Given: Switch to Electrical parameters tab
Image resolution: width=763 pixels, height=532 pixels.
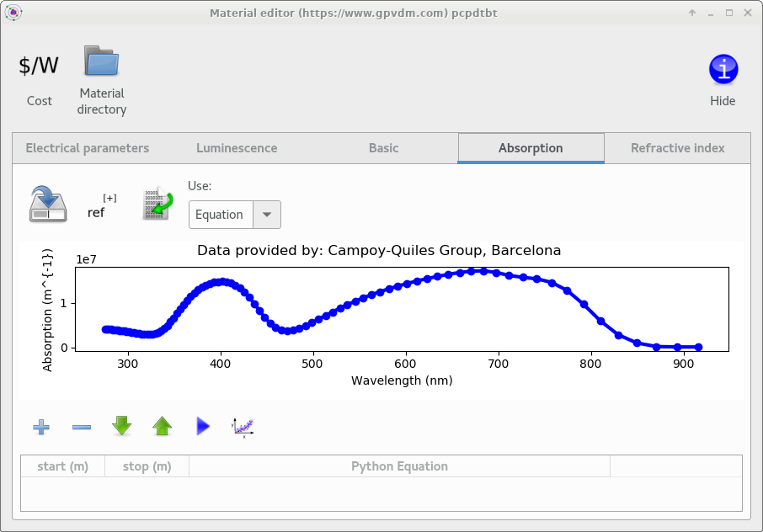Looking at the screenshot, I should [x=88, y=148].
